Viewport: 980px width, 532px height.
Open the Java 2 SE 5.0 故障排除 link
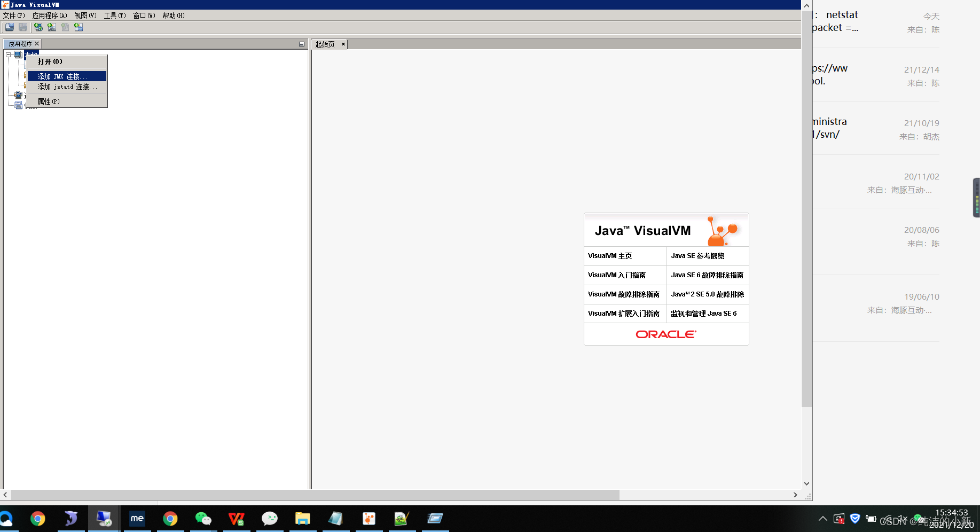(x=708, y=294)
